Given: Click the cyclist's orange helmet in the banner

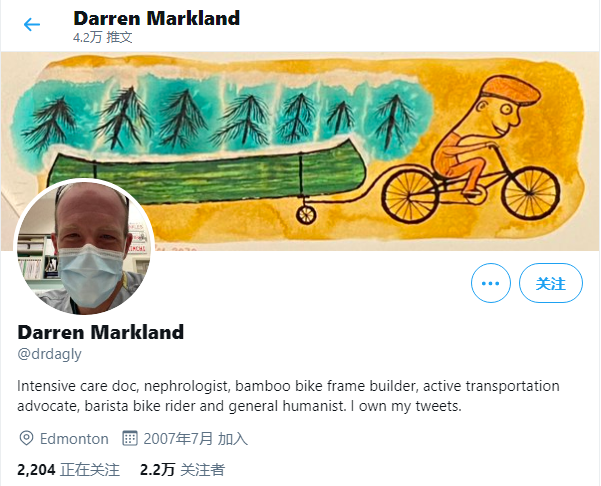Looking at the screenshot, I should (510, 90).
